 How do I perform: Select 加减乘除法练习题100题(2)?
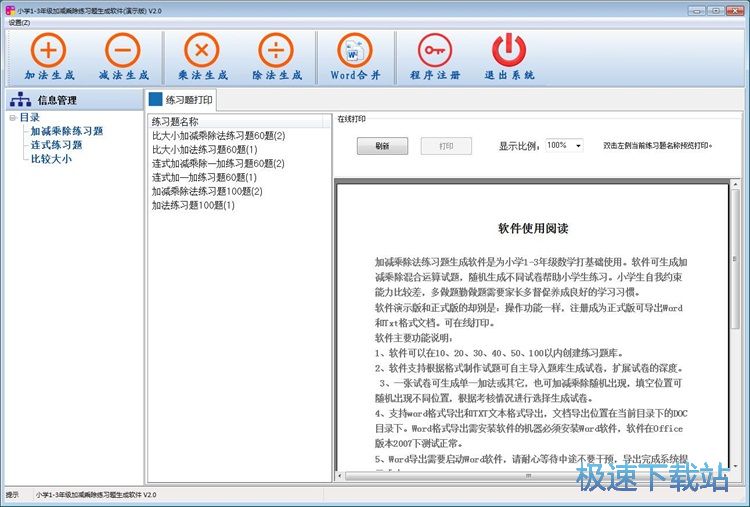pos(207,191)
